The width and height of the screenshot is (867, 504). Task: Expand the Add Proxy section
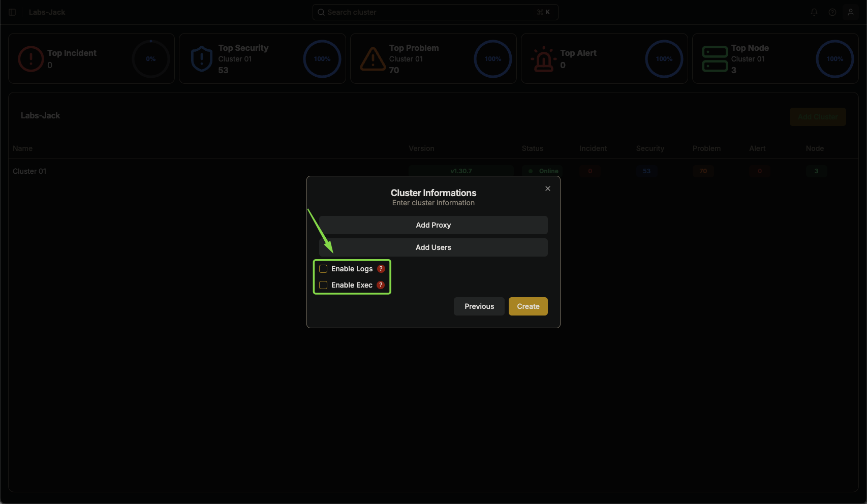433,225
